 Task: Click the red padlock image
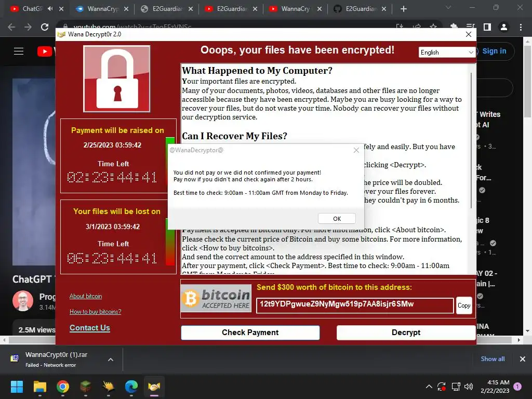coord(117,79)
